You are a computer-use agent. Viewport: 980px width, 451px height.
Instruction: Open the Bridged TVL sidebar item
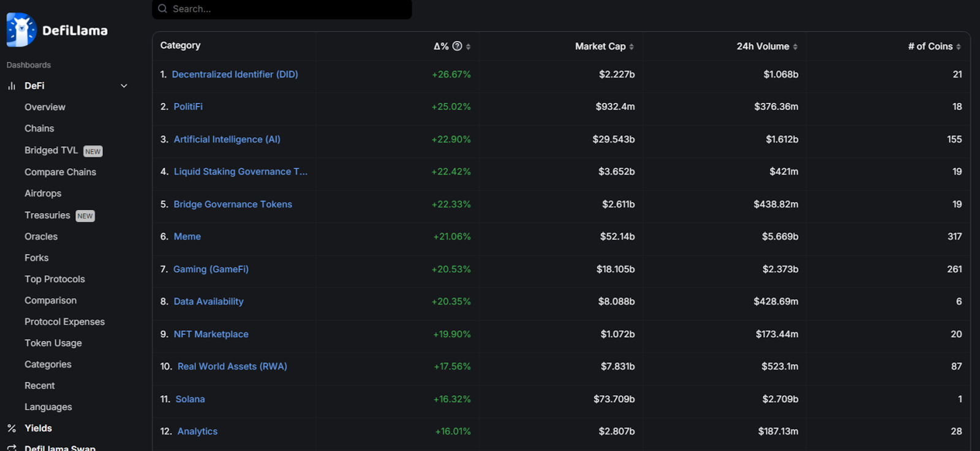click(51, 151)
